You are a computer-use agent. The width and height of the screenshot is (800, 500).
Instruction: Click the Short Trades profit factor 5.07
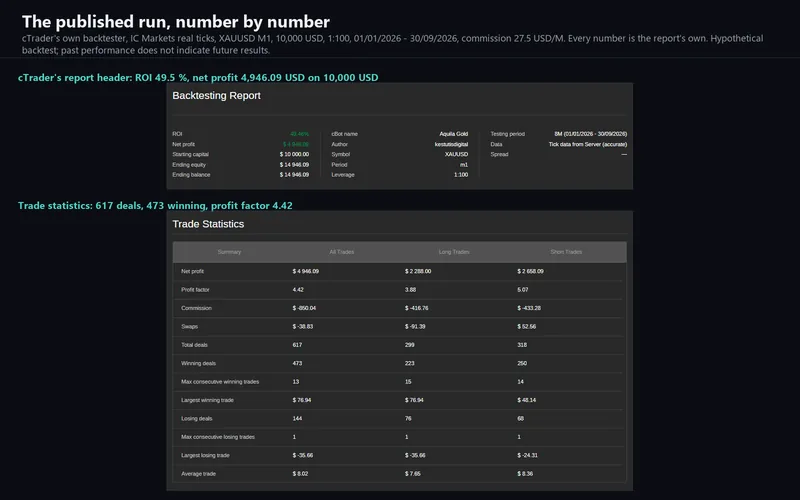[x=522, y=290]
